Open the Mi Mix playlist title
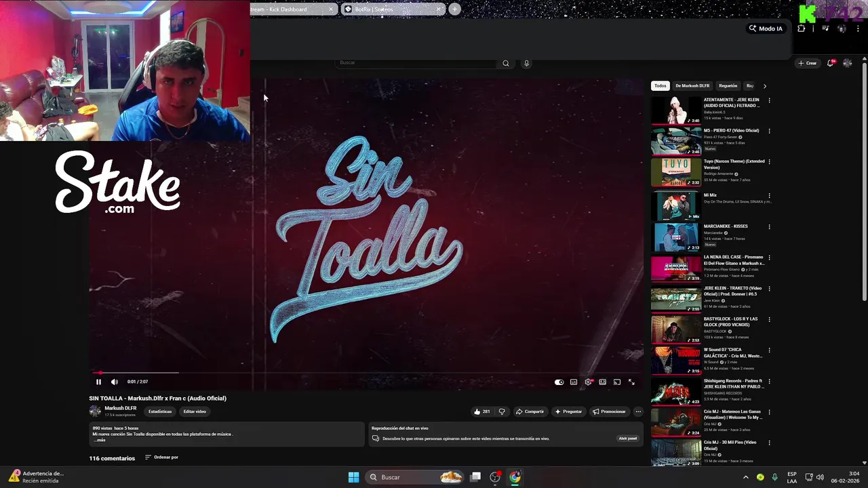Image resolution: width=868 pixels, height=488 pixels. (x=710, y=195)
